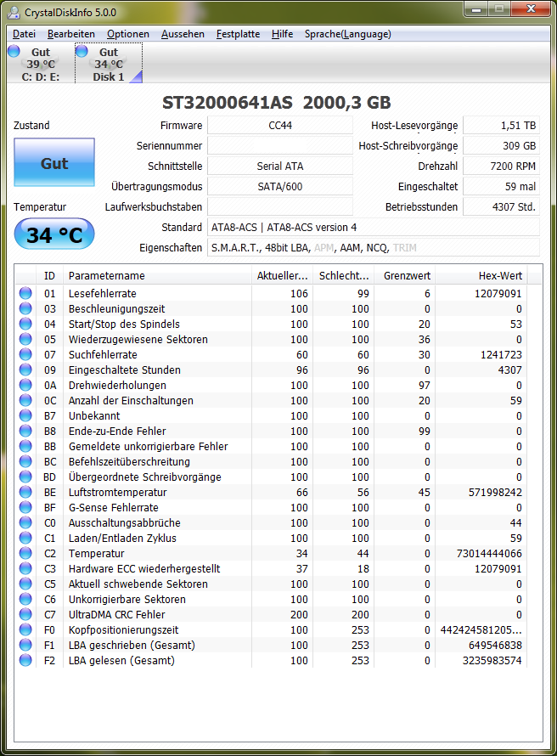Open the Hilfe menu
The width and height of the screenshot is (557, 756).
coord(283,34)
